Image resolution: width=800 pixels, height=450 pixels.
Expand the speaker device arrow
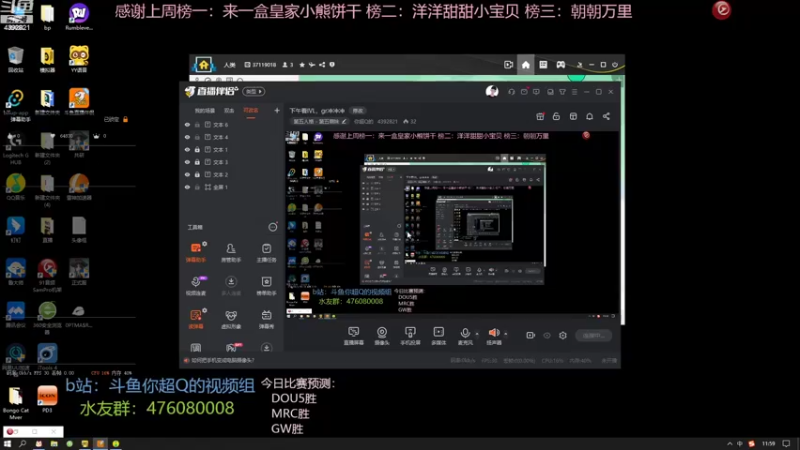(506, 334)
